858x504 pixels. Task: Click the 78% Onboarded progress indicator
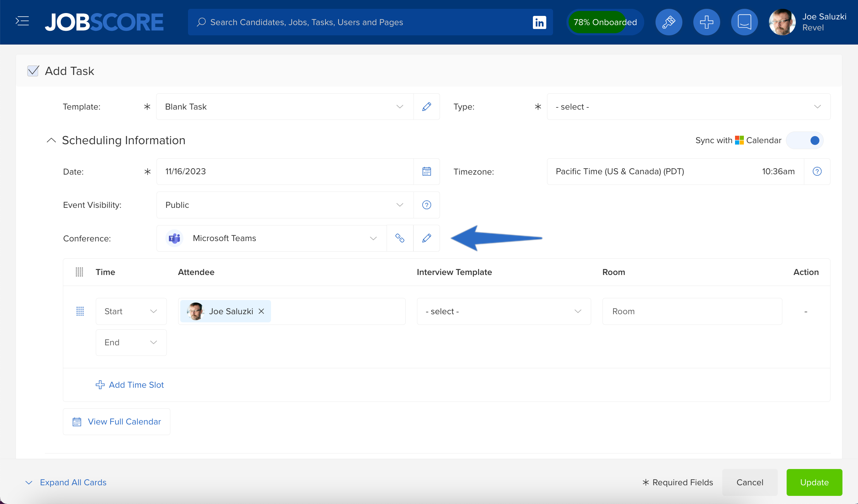[x=605, y=22]
